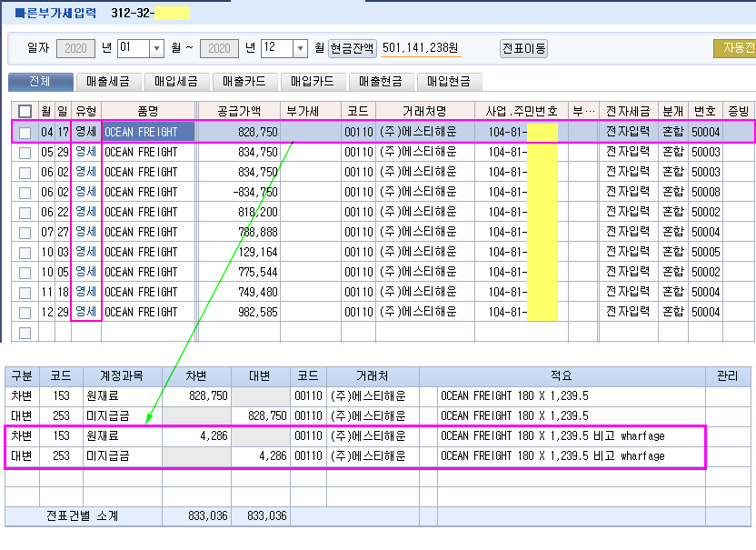Click the start year field showing 2020
756x550 pixels.
click(76, 48)
